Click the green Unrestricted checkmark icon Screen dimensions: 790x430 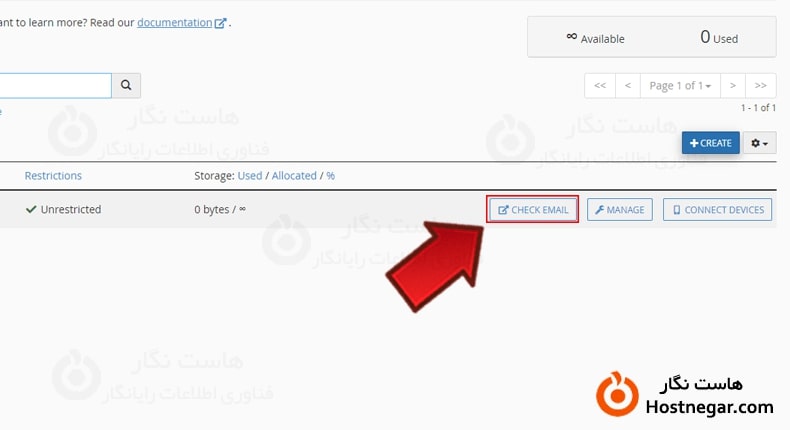pos(31,209)
